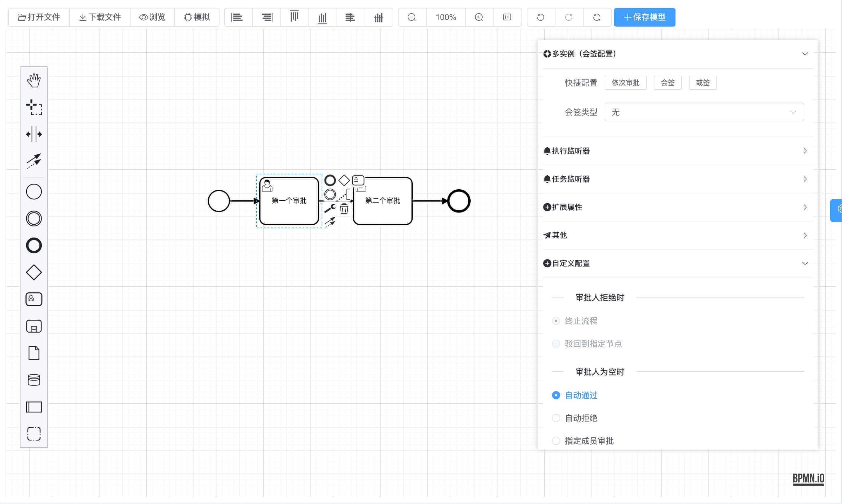Click the 保存模型 button
842x504 pixels.
coord(644,17)
